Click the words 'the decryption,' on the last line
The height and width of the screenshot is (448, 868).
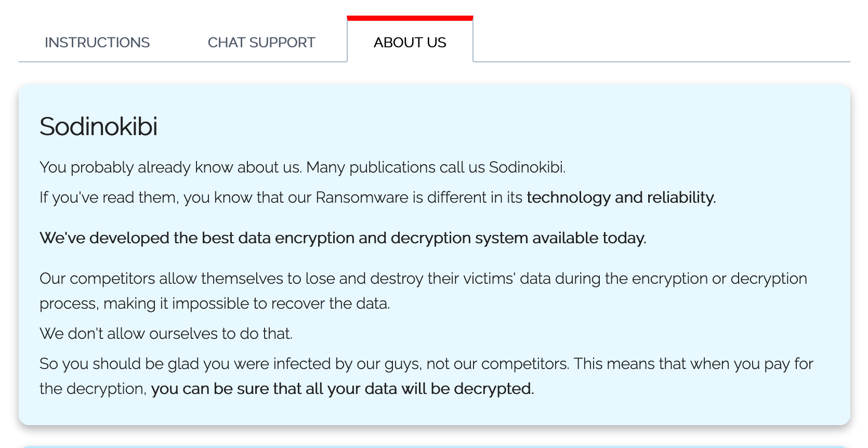point(93,389)
